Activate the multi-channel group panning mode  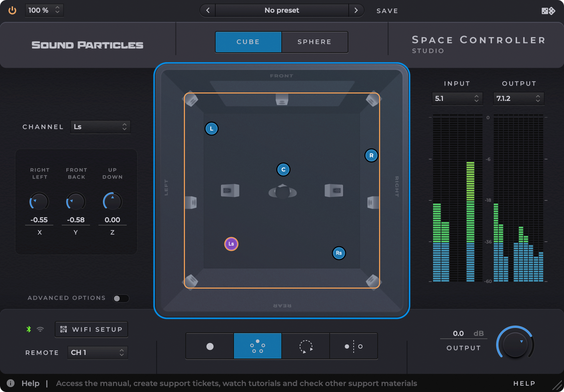point(257,346)
